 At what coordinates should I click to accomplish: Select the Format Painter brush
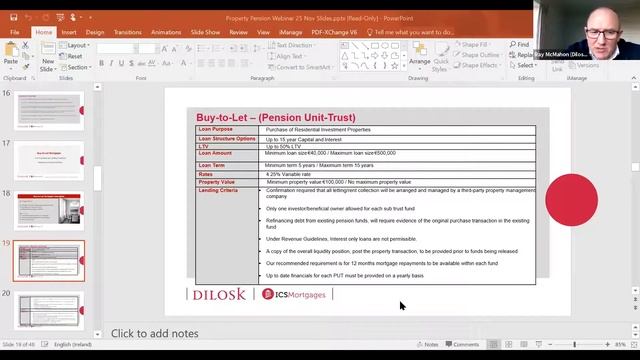coord(25,66)
